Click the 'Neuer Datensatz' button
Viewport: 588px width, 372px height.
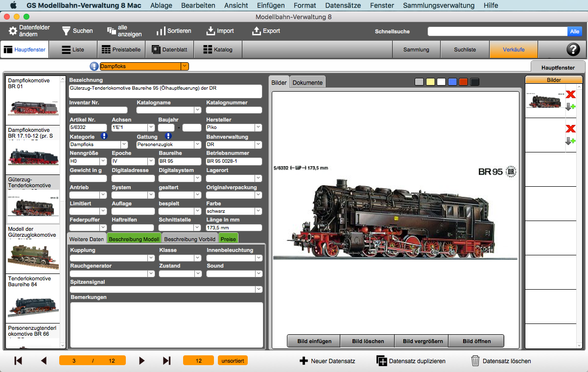pos(327,360)
